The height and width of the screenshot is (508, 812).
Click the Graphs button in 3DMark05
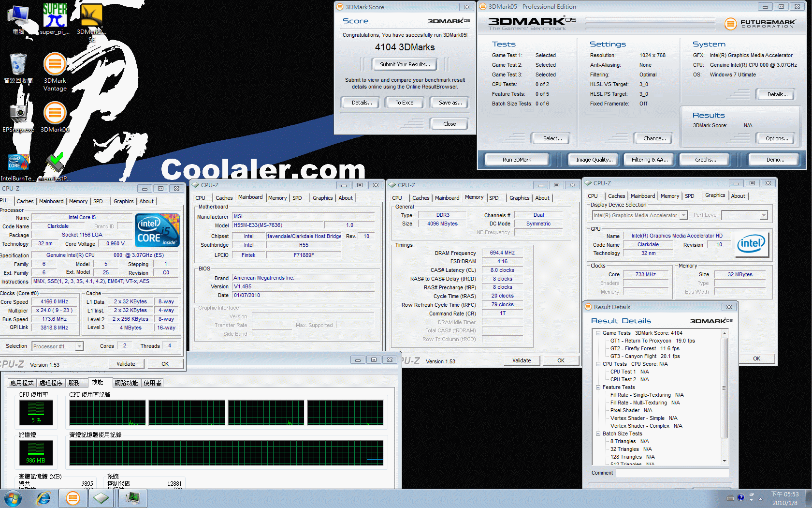click(706, 160)
